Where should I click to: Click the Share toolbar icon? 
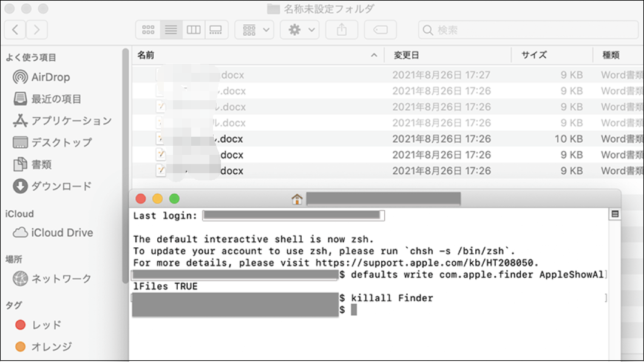pos(342,30)
